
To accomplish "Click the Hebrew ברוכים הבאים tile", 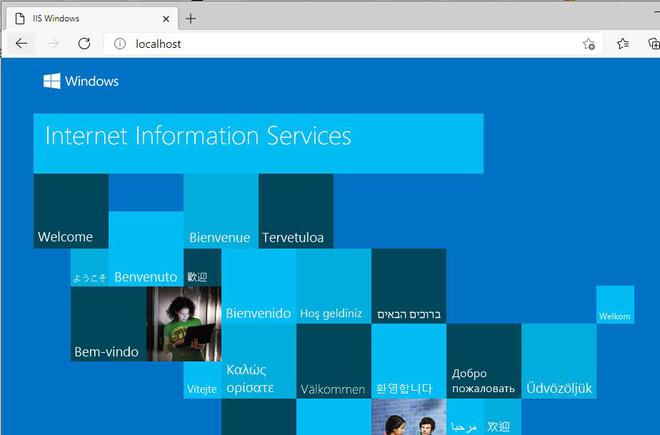I will [409, 286].
